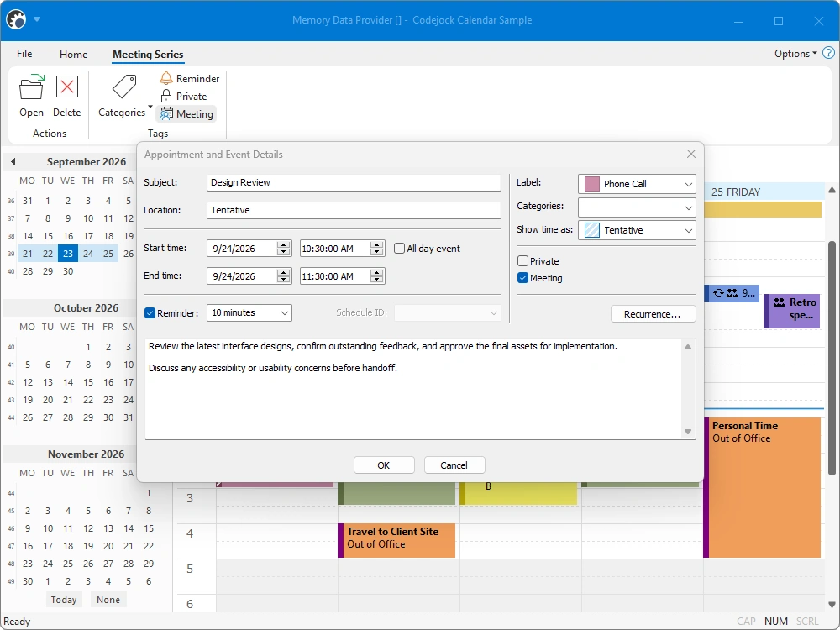Open the 10 minutes reminder dropdown

(x=249, y=312)
